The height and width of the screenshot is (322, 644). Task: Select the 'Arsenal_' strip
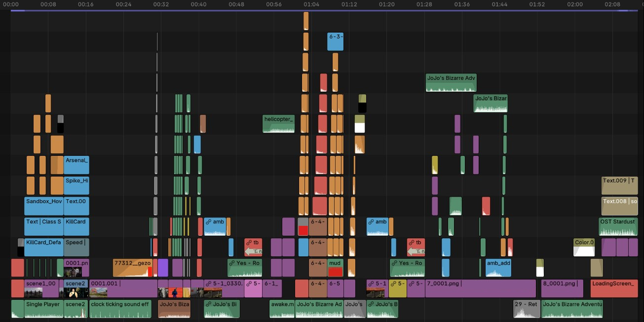76,165
